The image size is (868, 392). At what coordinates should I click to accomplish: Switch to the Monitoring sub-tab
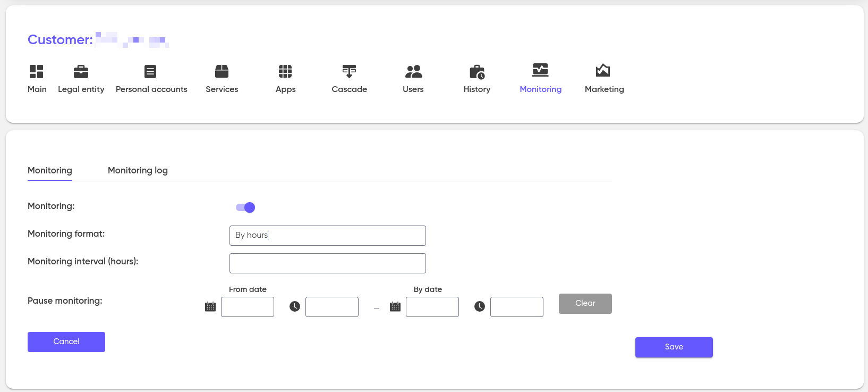50,171
